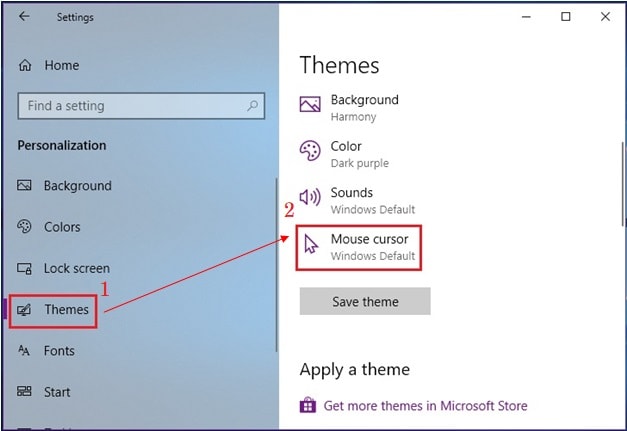The width and height of the screenshot is (627, 431).
Task: Click the Apply a theme heading
Action: [355, 370]
